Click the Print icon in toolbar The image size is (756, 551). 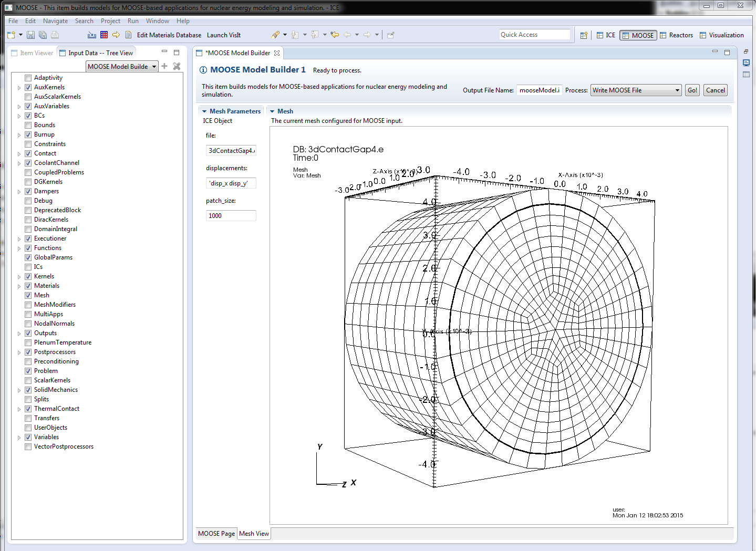click(x=55, y=35)
